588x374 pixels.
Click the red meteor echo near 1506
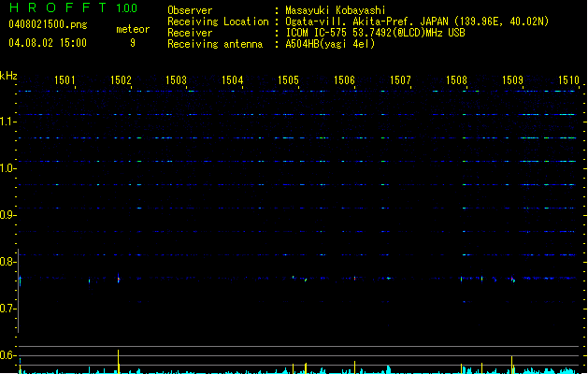(354, 279)
